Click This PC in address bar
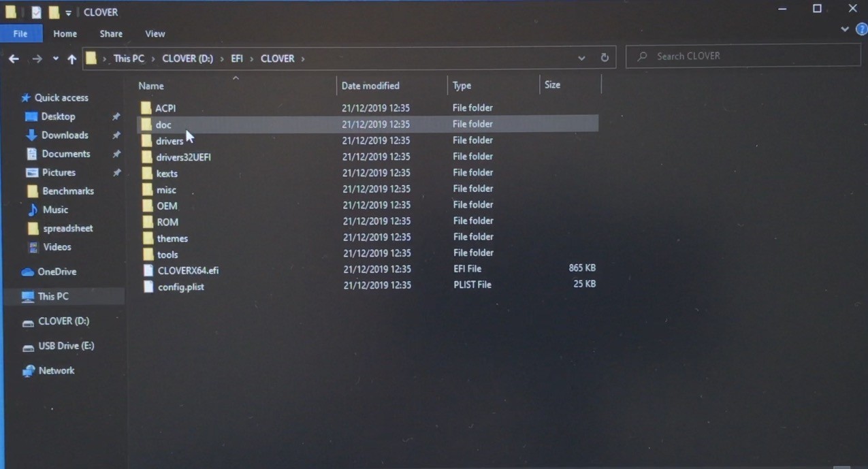Screen dimensions: 868x469 tap(129, 59)
